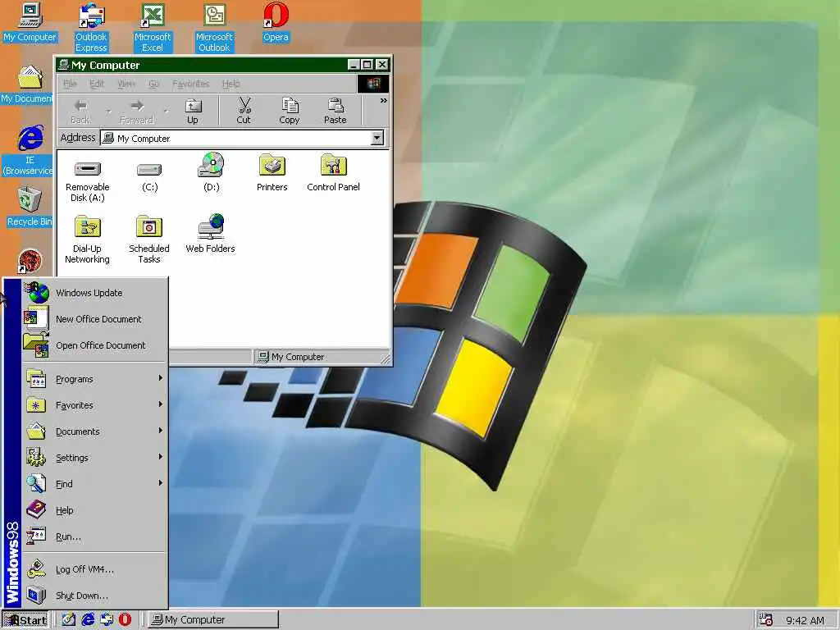Click the Start button
The image size is (840, 630).
pyautogui.click(x=25, y=620)
